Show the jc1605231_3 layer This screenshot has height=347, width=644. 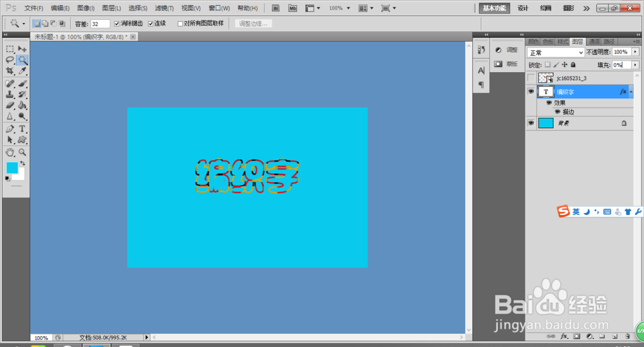(x=531, y=78)
